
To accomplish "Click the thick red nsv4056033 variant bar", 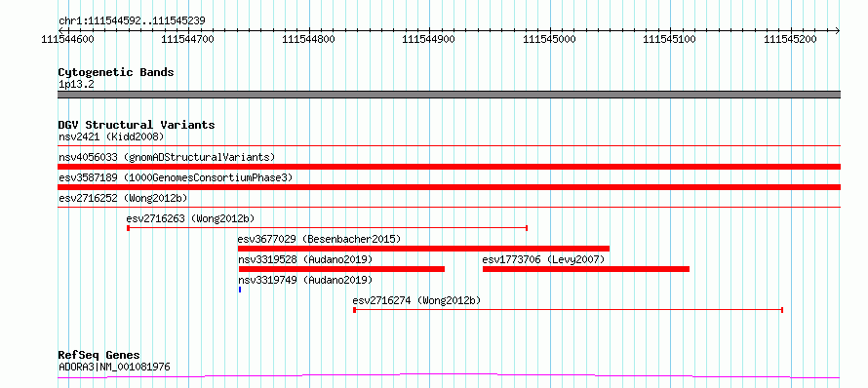I will 449,167.
